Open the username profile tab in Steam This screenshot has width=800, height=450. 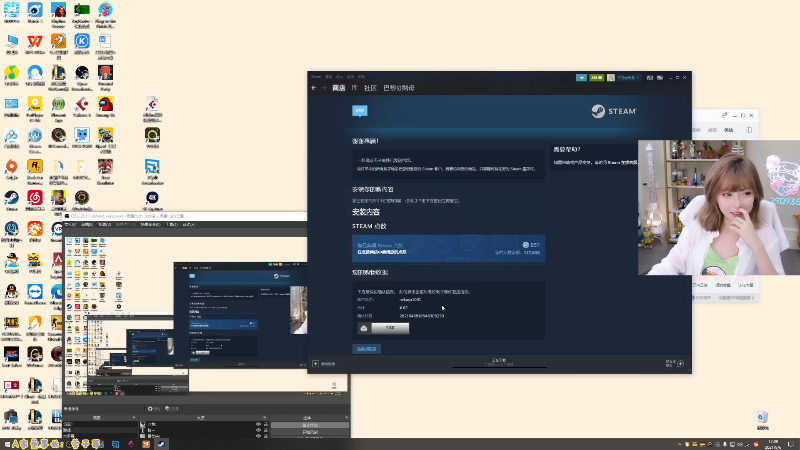(x=398, y=88)
